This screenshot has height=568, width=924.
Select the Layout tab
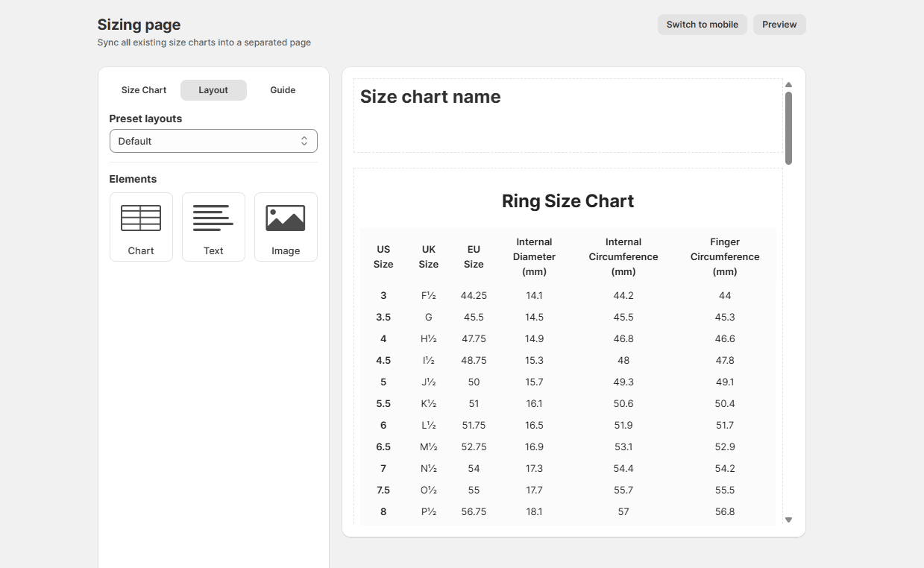(x=213, y=90)
